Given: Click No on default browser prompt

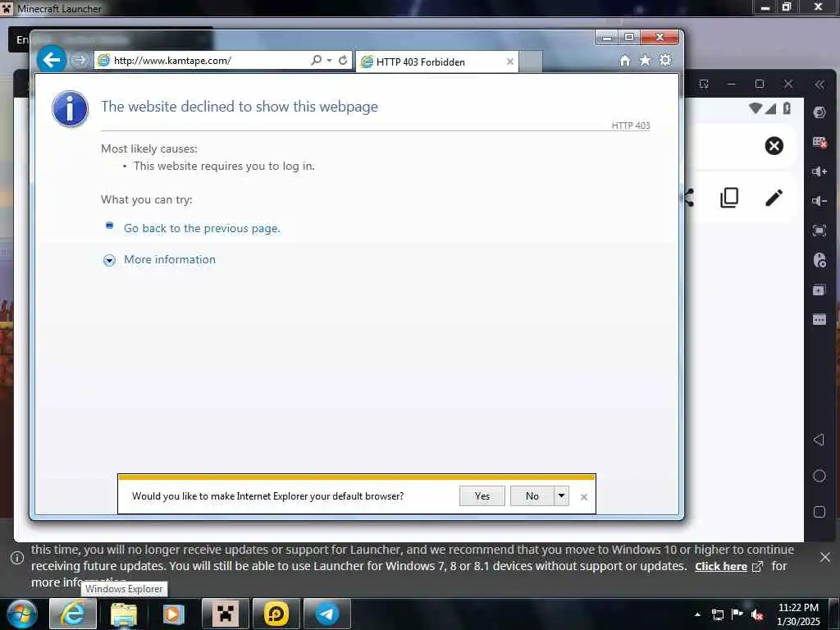Looking at the screenshot, I should [532, 496].
